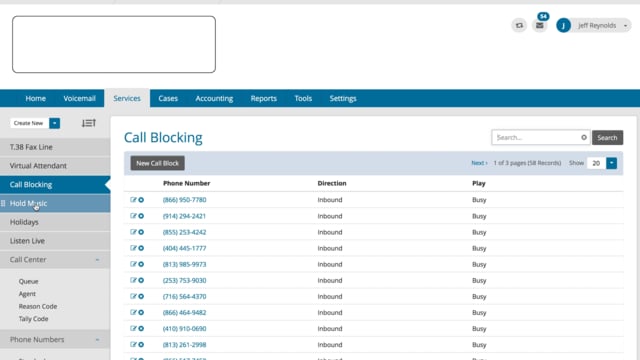
Task: Click the refresh icon near the user name
Action: click(x=519, y=25)
